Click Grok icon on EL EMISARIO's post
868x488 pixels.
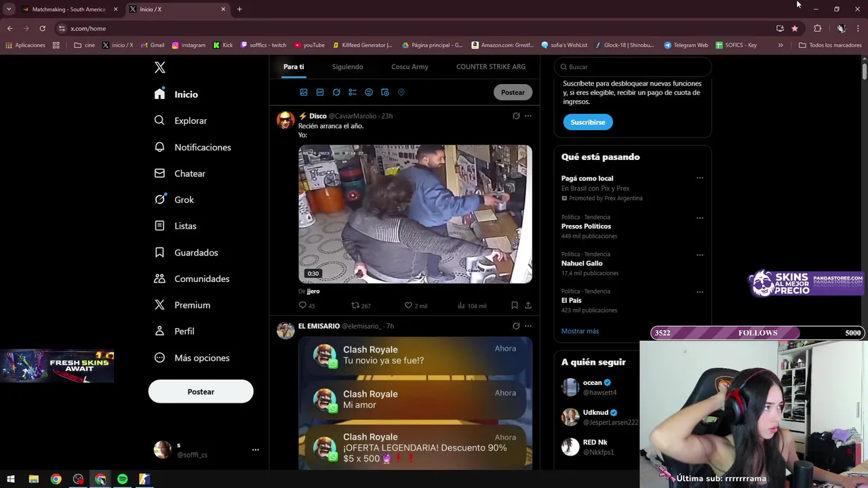[516, 326]
